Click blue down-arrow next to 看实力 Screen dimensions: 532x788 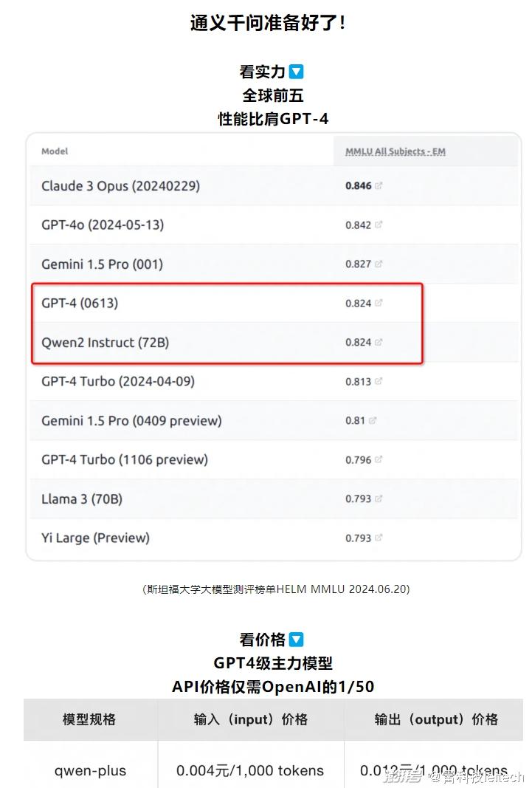click(x=297, y=72)
